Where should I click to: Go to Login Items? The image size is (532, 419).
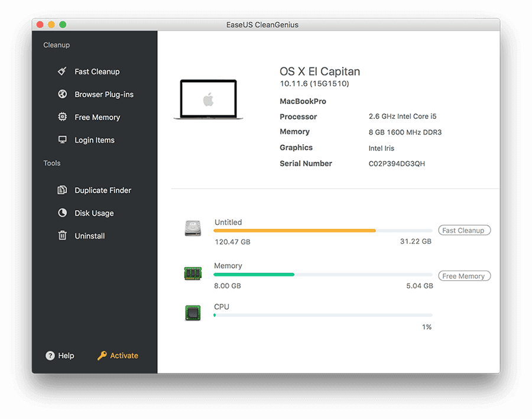95,140
